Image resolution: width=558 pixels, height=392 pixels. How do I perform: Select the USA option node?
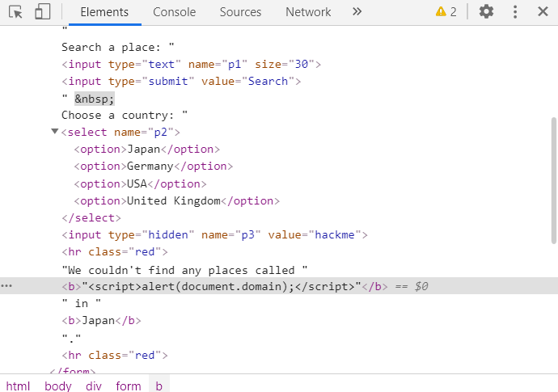140,184
